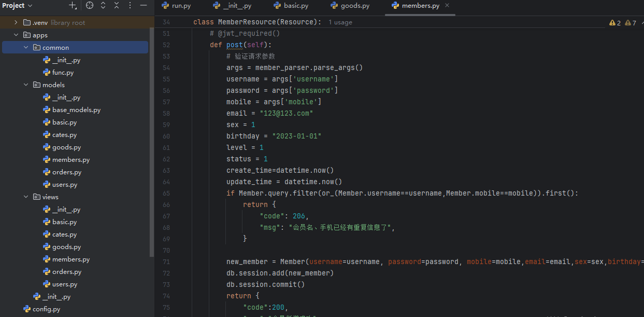Select goods.py under the models folder
The height and width of the screenshot is (317, 644).
tap(67, 147)
